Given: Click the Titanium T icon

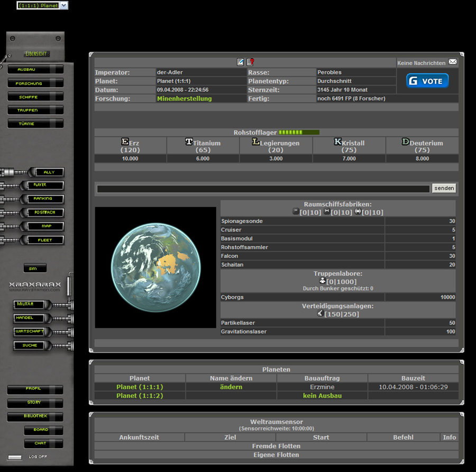Looking at the screenshot, I should pos(189,142).
